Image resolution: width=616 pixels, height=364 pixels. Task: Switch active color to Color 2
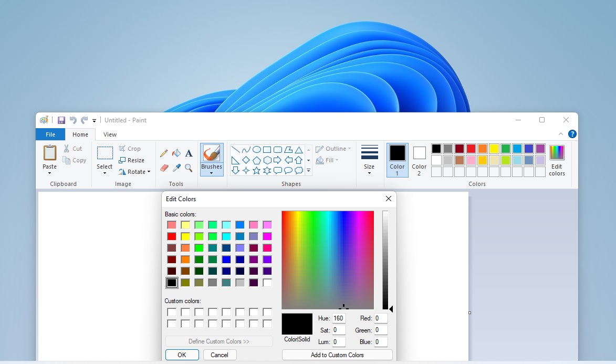[419, 161]
